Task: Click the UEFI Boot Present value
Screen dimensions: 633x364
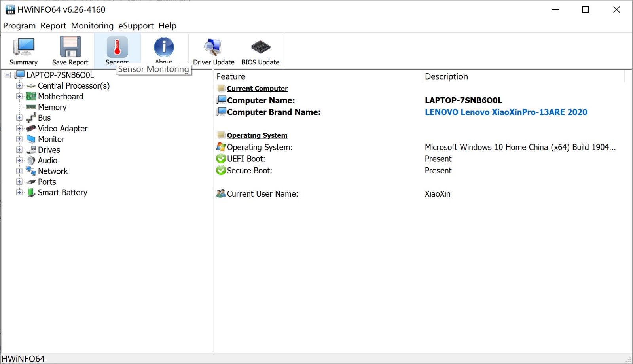Action: point(438,159)
